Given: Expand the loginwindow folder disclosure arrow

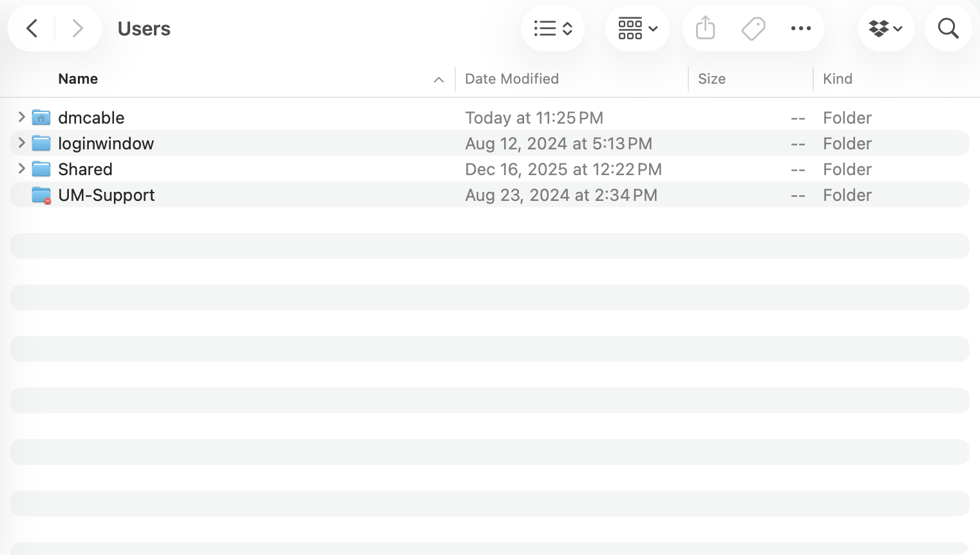Looking at the screenshot, I should click(21, 143).
